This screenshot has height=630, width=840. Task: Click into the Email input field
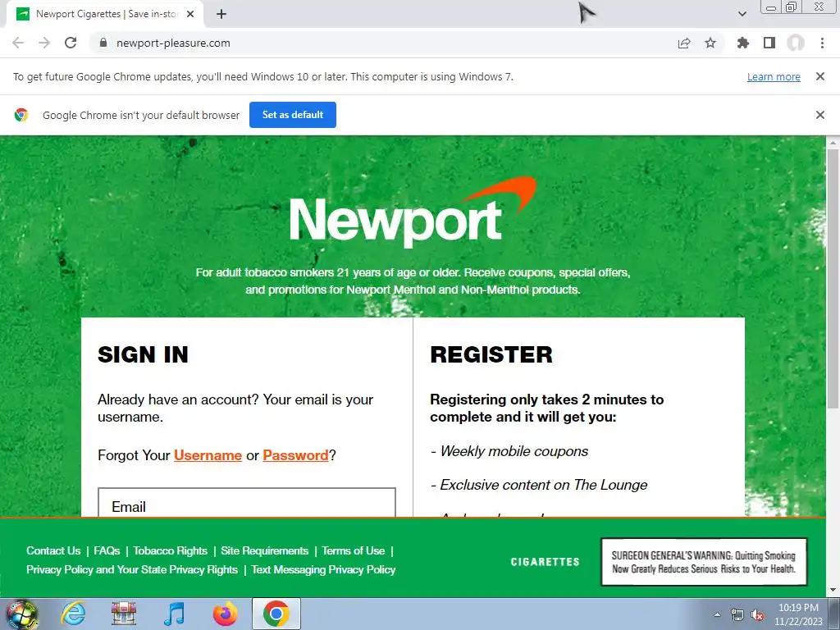247,503
